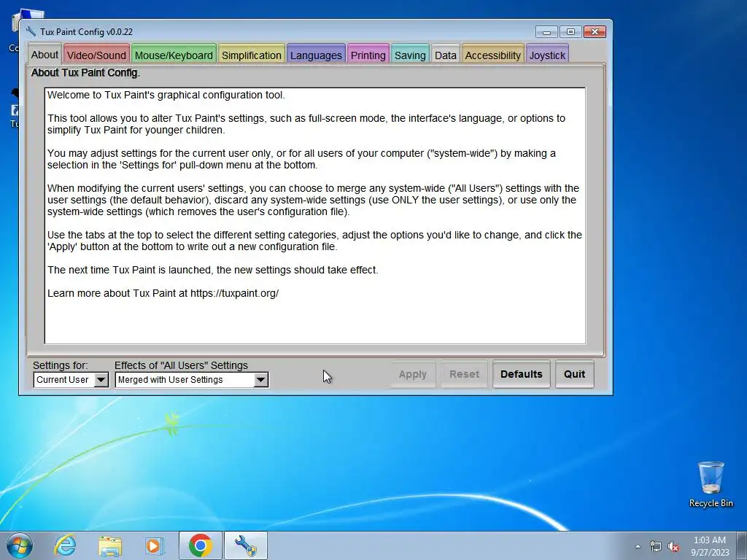Click the 'Welcome to Tux Paint's graphical configuration tool.' text
Viewport: 747px width, 560px height.
point(166,96)
